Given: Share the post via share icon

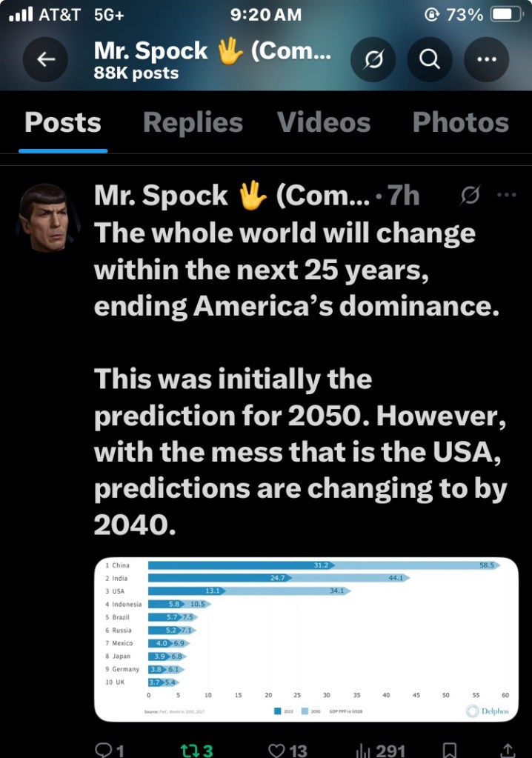Looking at the screenshot, I should (508, 750).
